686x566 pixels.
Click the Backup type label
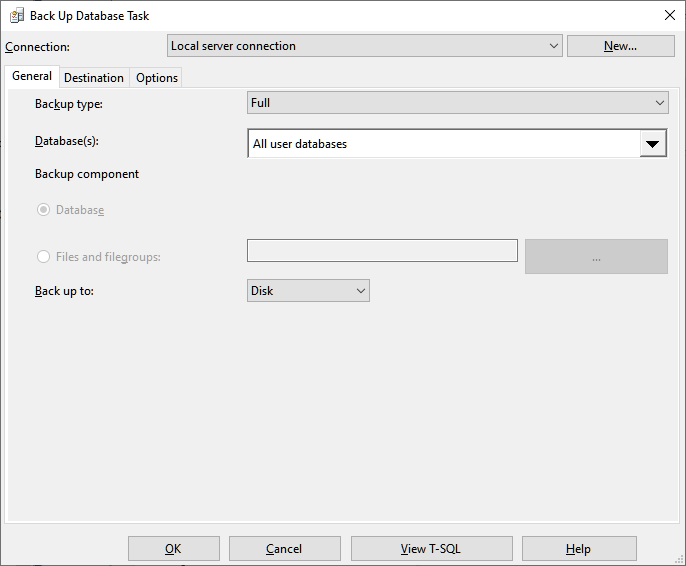[69, 104]
